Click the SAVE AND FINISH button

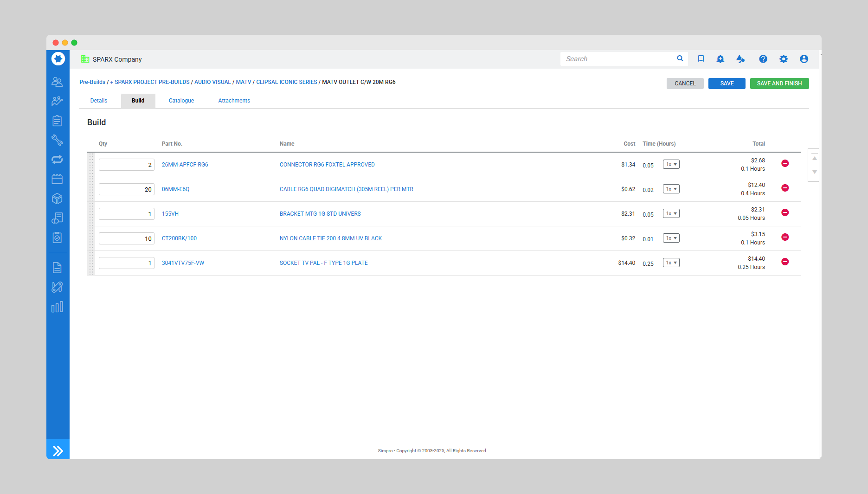click(779, 83)
